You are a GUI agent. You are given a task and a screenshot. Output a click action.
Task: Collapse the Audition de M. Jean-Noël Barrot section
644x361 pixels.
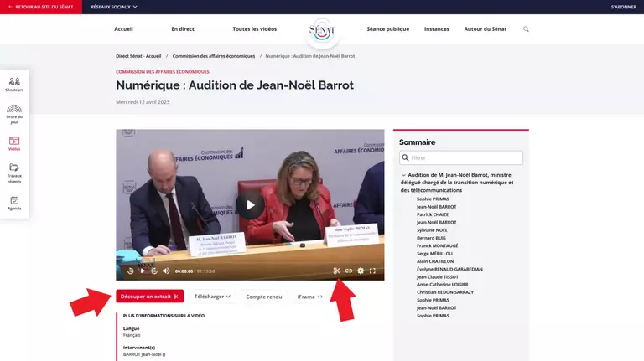[x=404, y=175]
